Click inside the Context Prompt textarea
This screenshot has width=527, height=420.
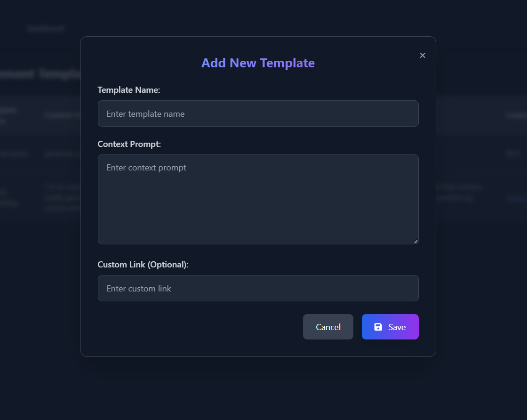click(x=258, y=199)
